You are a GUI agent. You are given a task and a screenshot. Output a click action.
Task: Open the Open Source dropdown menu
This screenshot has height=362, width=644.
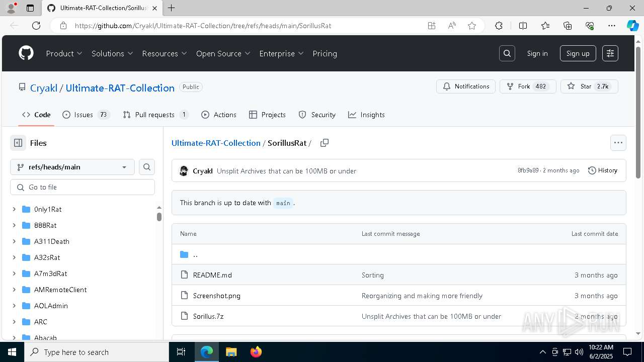click(223, 53)
